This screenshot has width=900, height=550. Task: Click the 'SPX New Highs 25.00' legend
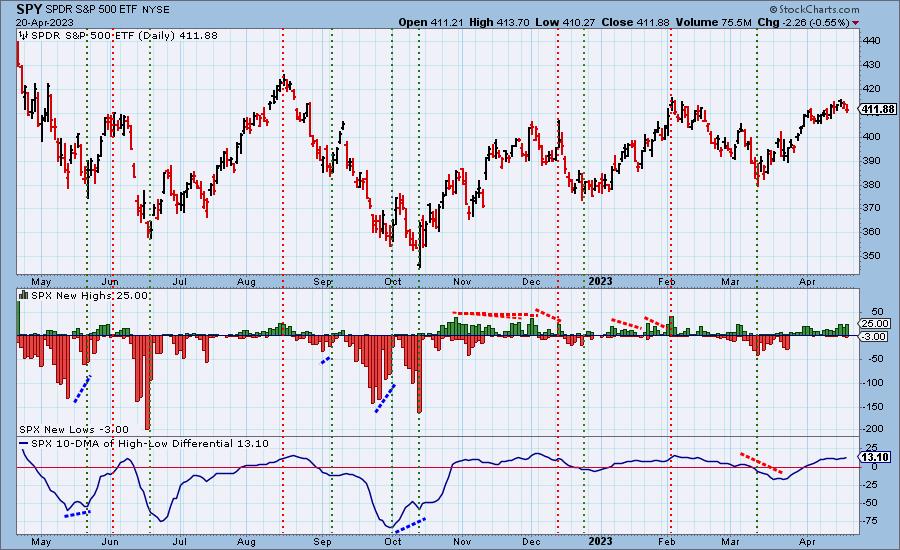90,296
